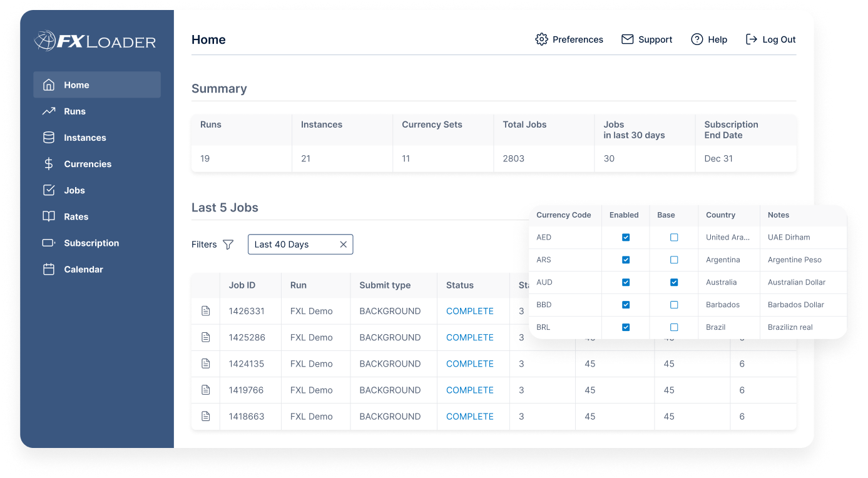This screenshot has height=478, width=868.
Task: Open the Rates book icon
Action: click(49, 216)
